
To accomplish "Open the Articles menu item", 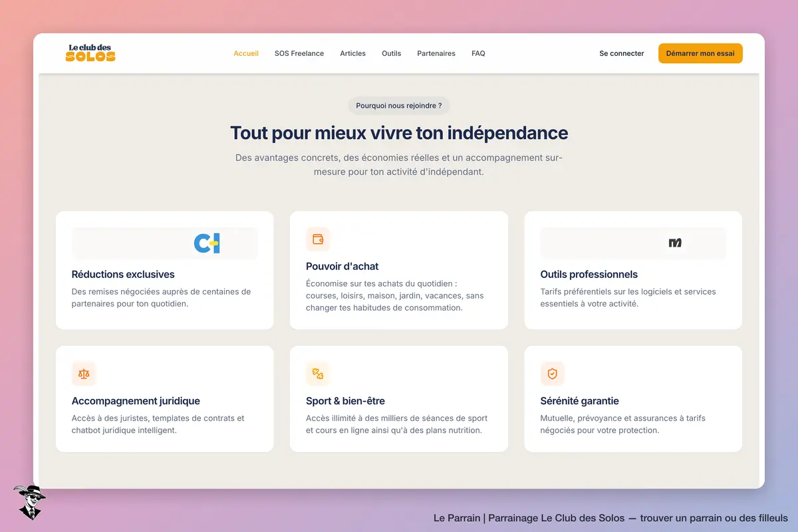I will click(352, 53).
